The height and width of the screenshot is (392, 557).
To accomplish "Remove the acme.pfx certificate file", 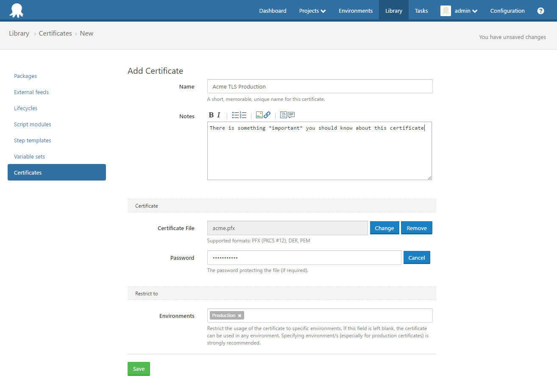I will point(416,228).
